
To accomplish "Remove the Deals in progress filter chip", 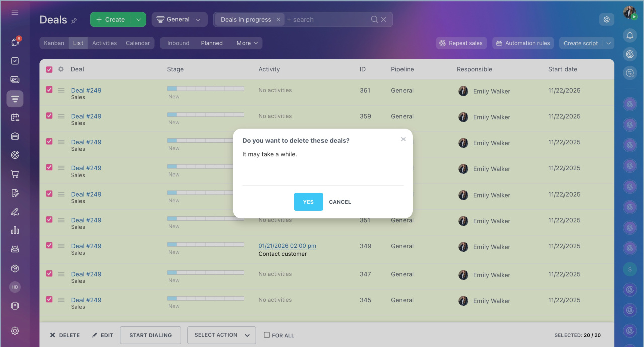I will tap(278, 19).
